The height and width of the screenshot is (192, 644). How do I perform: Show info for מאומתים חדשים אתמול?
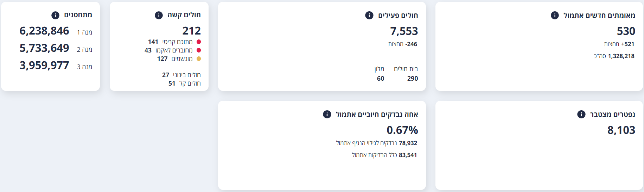(x=555, y=15)
